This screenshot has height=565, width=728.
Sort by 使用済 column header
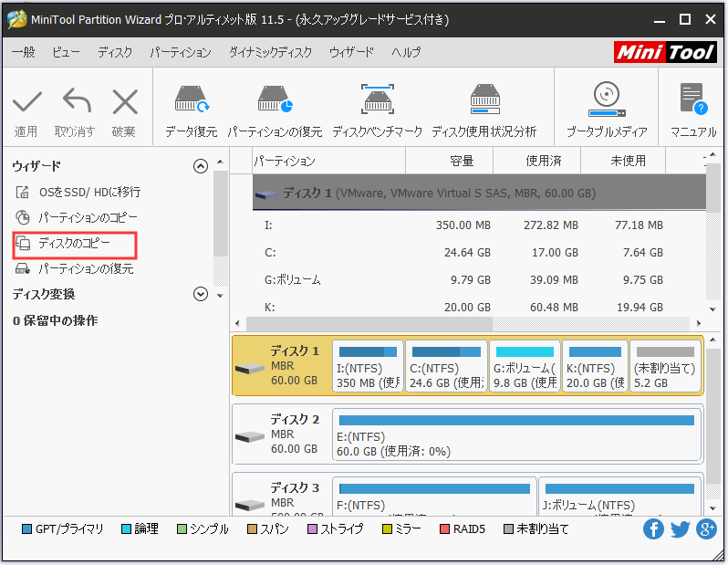[x=536, y=161]
